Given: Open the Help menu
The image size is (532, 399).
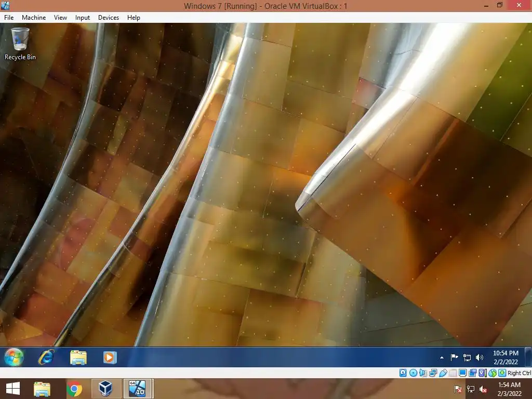Looking at the screenshot, I should (134, 18).
